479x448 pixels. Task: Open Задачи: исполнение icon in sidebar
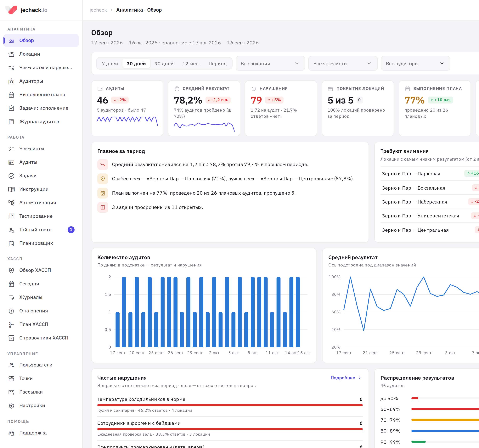click(x=11, y=108)
